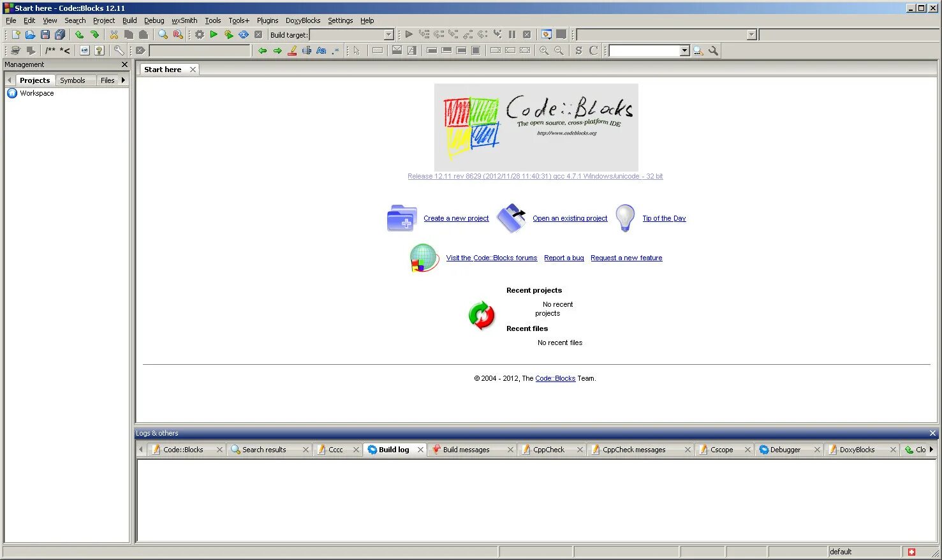Click the Debug/Continue start arrow icon
Screen dimensions: 942x560
click(x=409, y=34)
